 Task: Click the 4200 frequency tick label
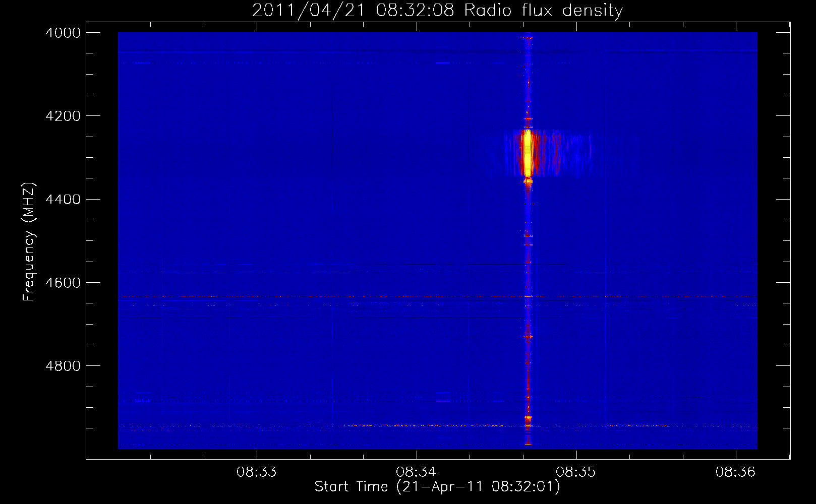click(63, 116)
